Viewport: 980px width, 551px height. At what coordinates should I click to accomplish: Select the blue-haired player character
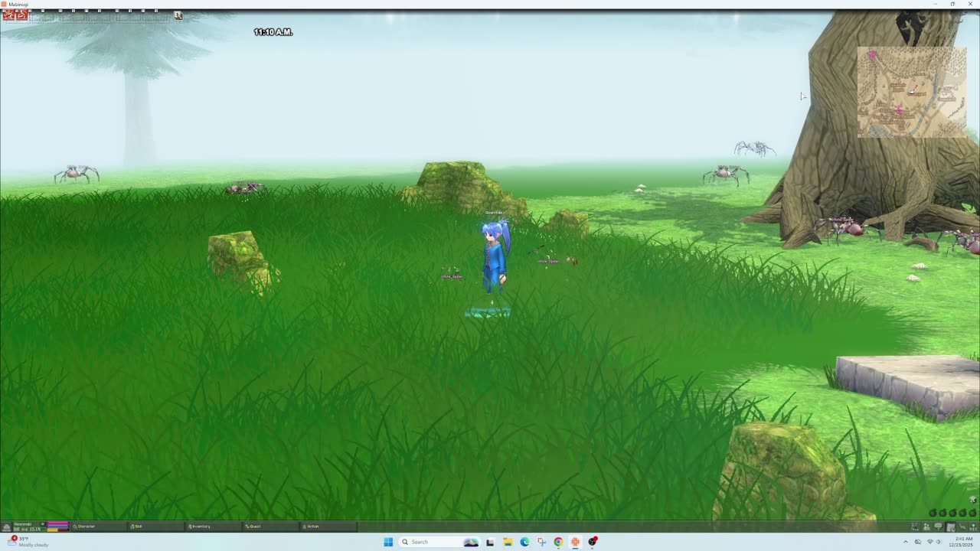pyautogui.click(x=495, y=257)
